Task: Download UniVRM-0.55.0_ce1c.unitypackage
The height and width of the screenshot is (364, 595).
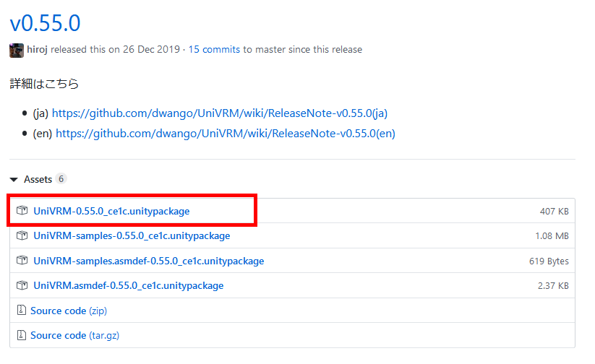Action: coord(111,211)
